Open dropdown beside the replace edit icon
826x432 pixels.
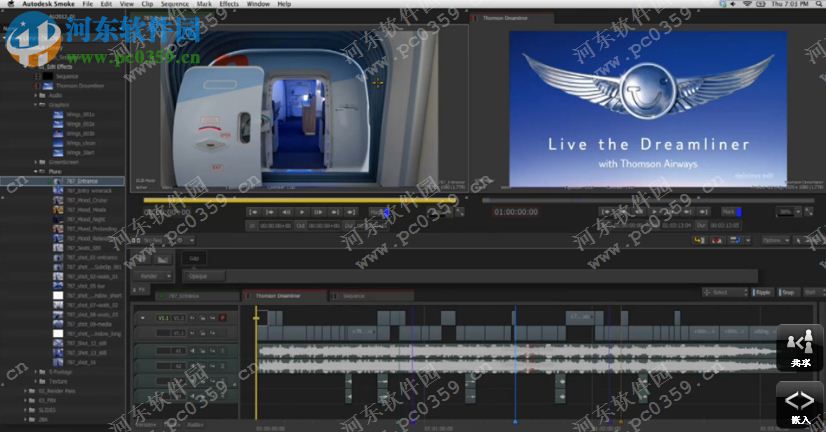tap(748, 240)
